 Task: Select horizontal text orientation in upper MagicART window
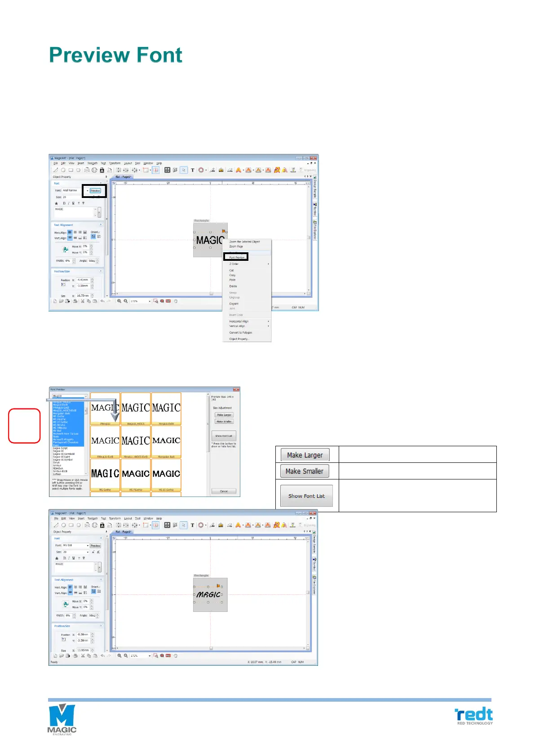pos(93,237)
